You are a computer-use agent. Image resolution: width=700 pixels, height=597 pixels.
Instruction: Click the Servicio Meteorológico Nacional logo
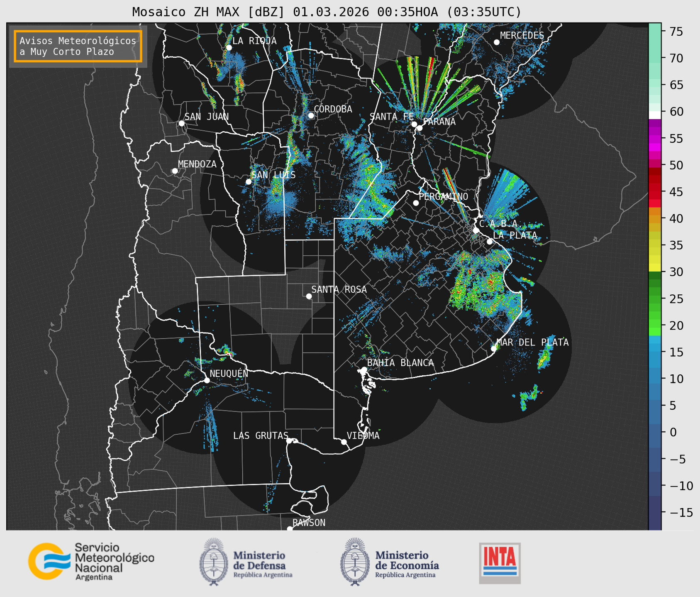91,561
